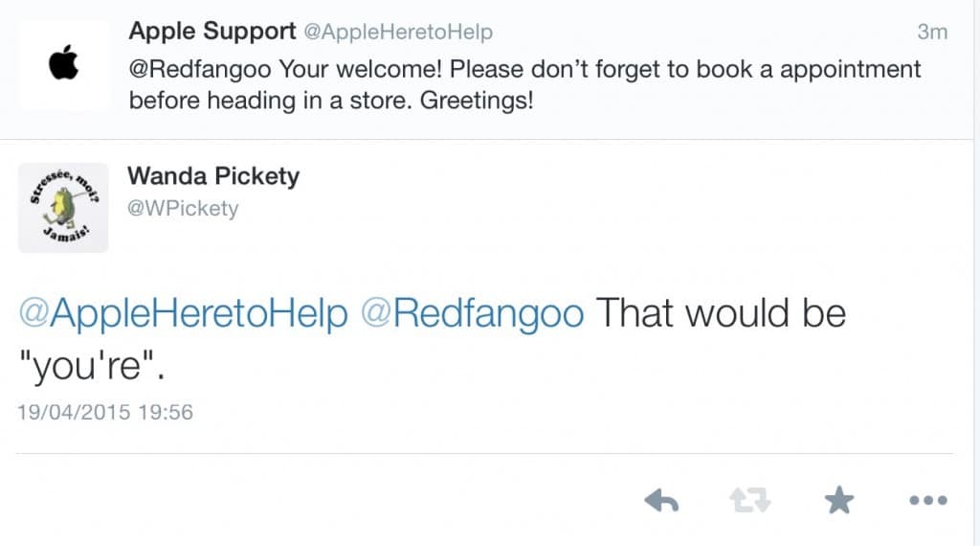Open the @AppleHeretoHelp mention in the reply

click(183, 314)
